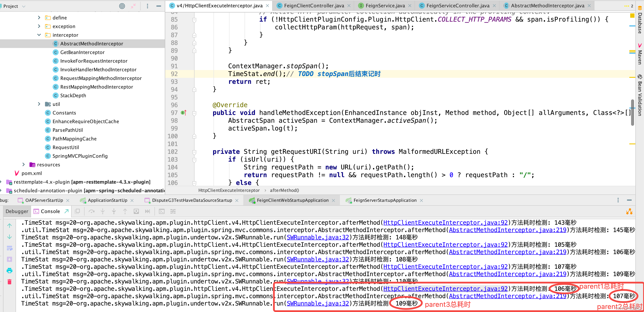Open AbstractMethodInterceptor.java:219 link in first console line

click(x=507, y=230)
